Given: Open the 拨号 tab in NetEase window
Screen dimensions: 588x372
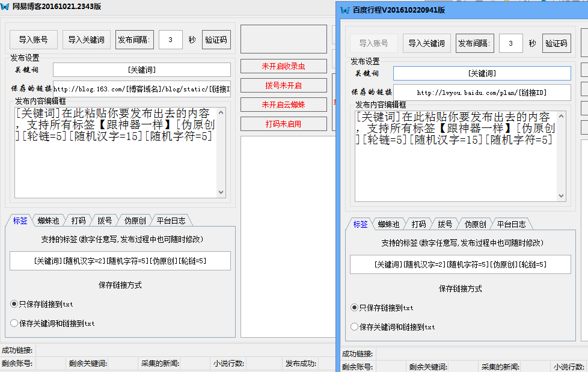Looking at the screenshot, I should 105,220.
